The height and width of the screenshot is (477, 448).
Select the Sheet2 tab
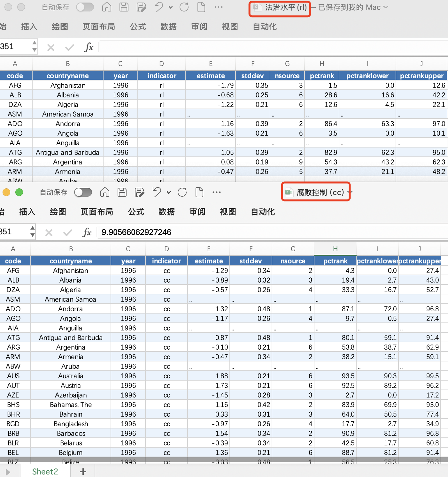[45, 471]
